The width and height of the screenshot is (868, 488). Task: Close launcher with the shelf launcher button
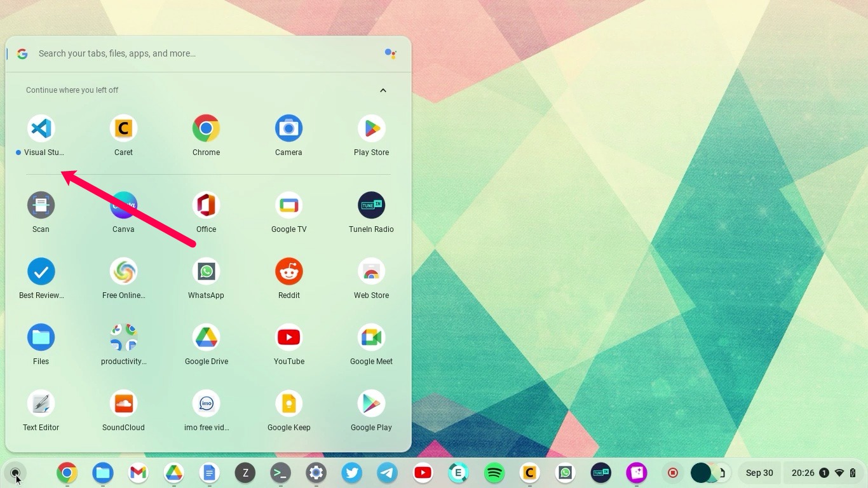pyautogui.click(x=15, y=473)
